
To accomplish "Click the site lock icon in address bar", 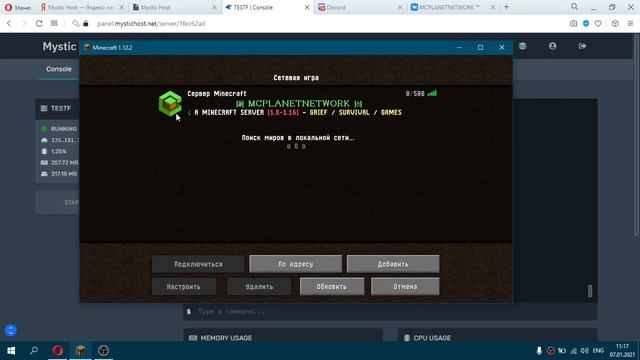I will [86, 24].
